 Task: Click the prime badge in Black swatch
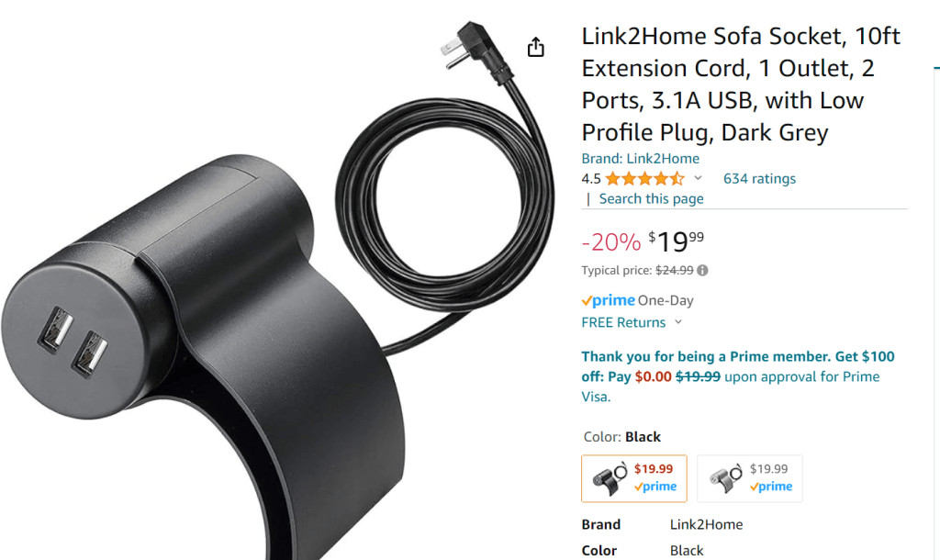coord(655,487)
